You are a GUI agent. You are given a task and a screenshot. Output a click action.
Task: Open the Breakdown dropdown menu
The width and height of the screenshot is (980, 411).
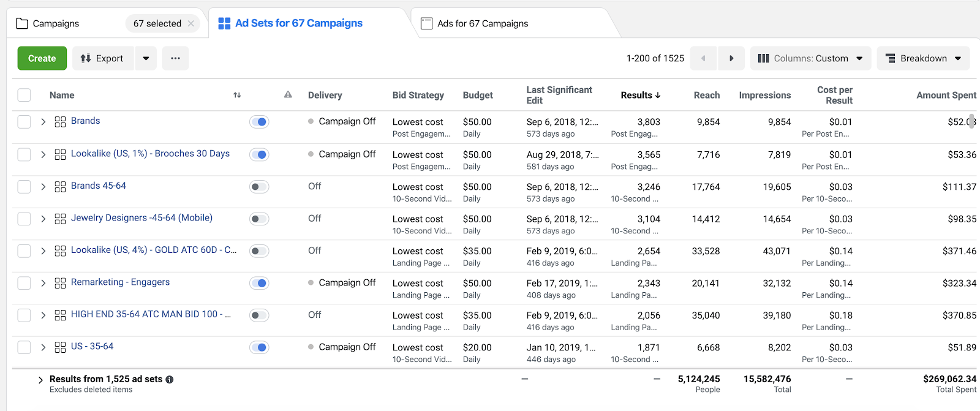(x=923, y=58)
